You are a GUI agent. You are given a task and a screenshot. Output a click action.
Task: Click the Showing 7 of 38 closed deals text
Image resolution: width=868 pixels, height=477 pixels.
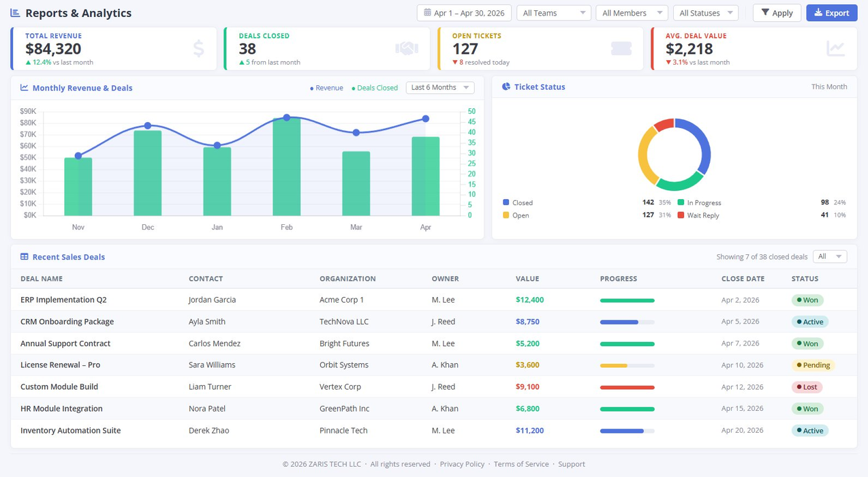(x=762, y=257)
